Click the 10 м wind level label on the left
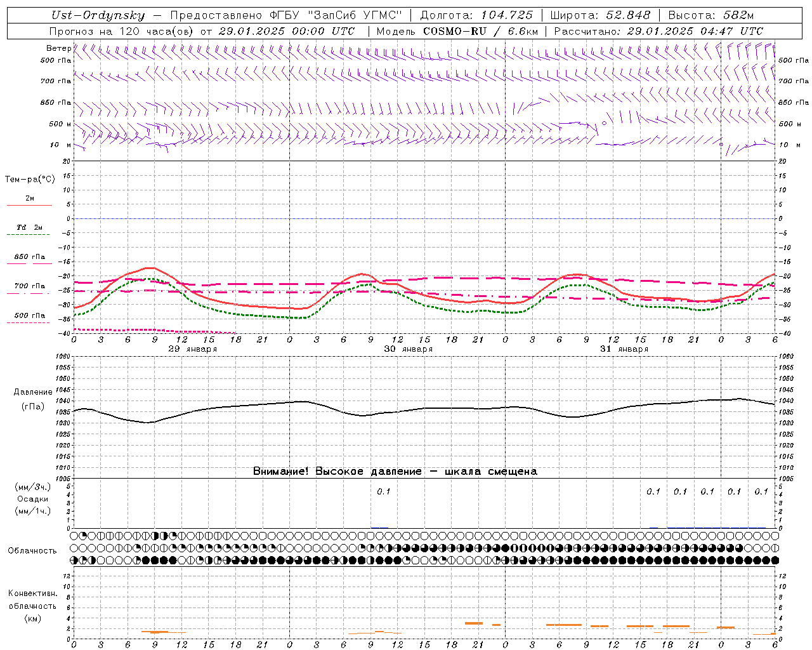 click(60, 145)
